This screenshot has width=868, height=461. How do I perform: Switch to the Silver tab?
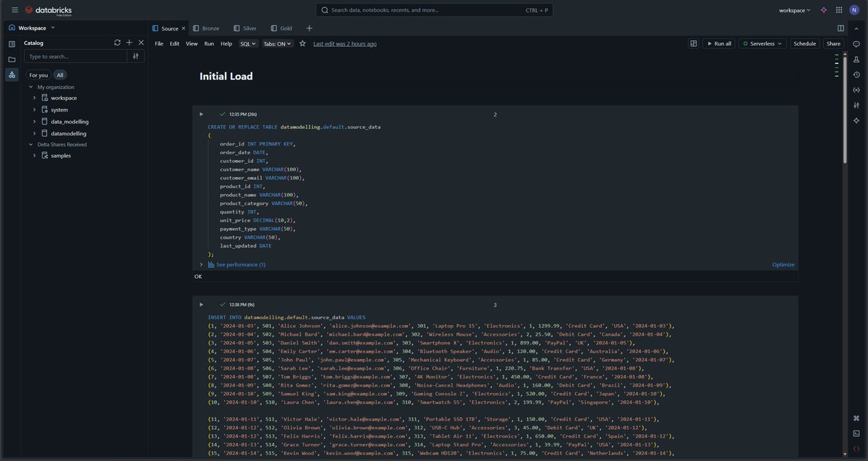tap(244, 28)
